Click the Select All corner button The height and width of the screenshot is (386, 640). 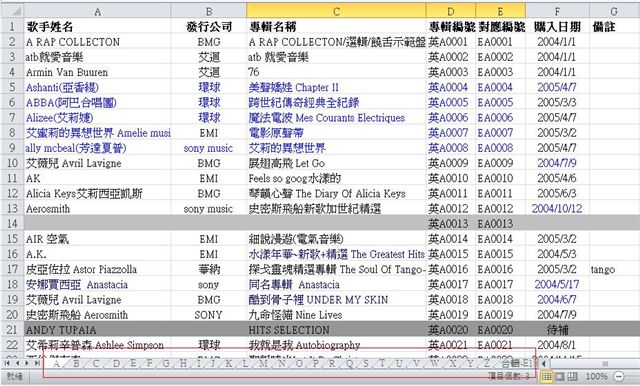click(12, 11)
